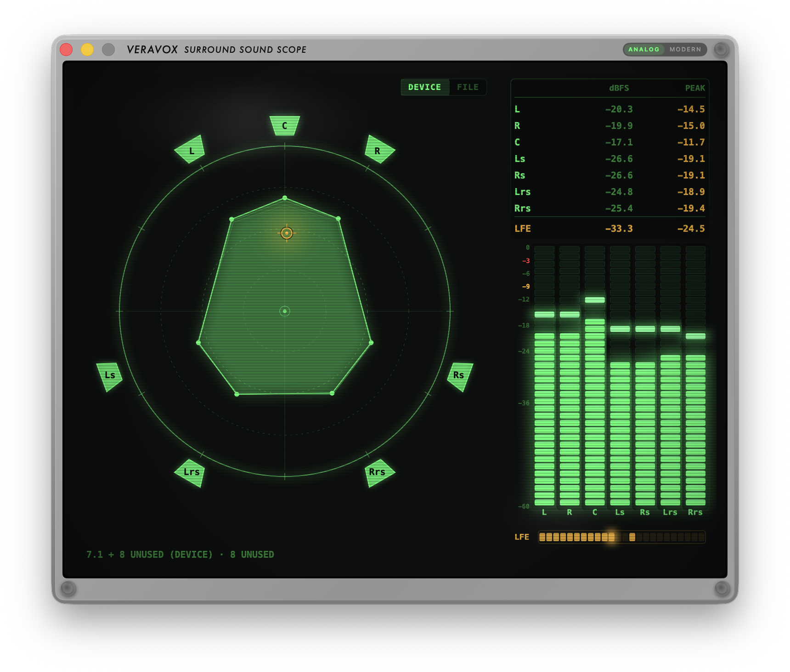Screen dimensions: 790x672
Task: Click the -9 yellow scale label
Action: pos(526,286)
